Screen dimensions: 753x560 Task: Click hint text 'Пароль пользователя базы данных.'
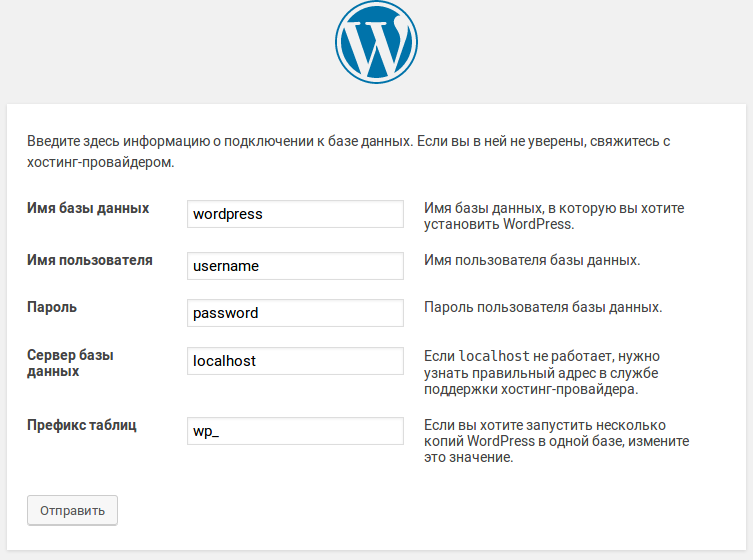click(x=543, y=307)
